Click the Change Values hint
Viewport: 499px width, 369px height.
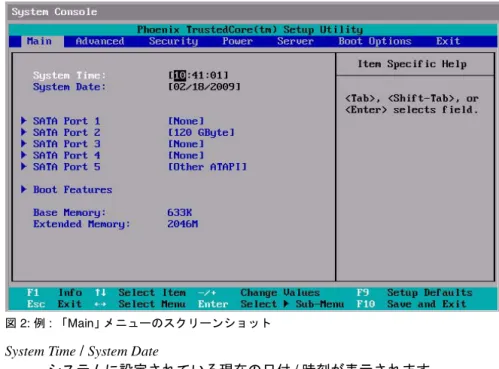pos(280,293)
